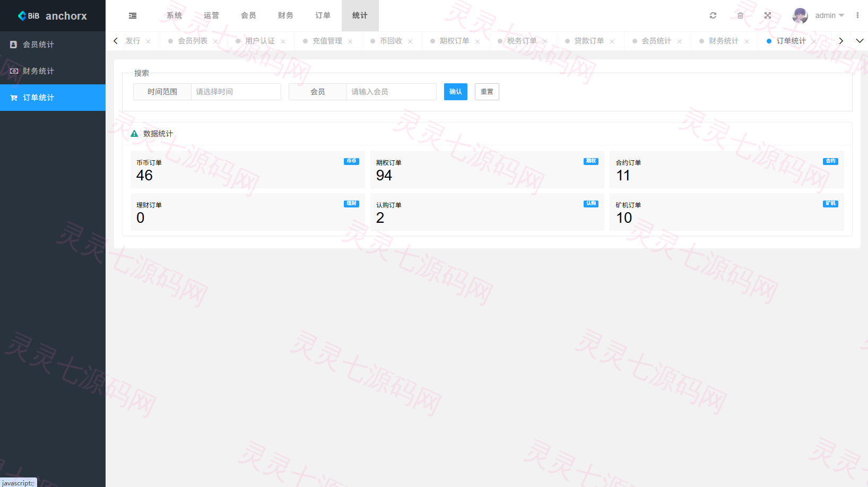The height and width of the screenshot is (487, 868).
Task: Close the 订单统计 tab
Action: [814, 41]
